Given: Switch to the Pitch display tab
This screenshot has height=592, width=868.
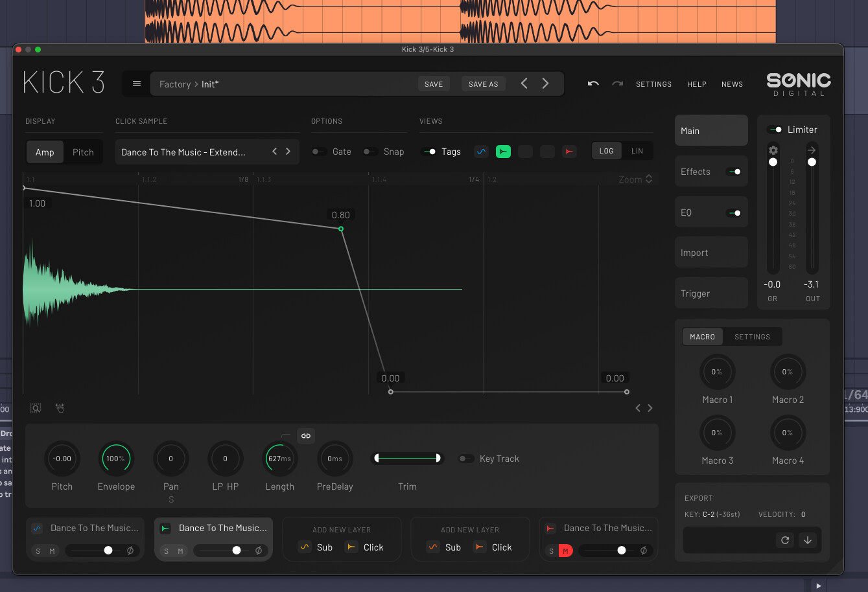Looking at the screenshot, I should pos(83,152).
